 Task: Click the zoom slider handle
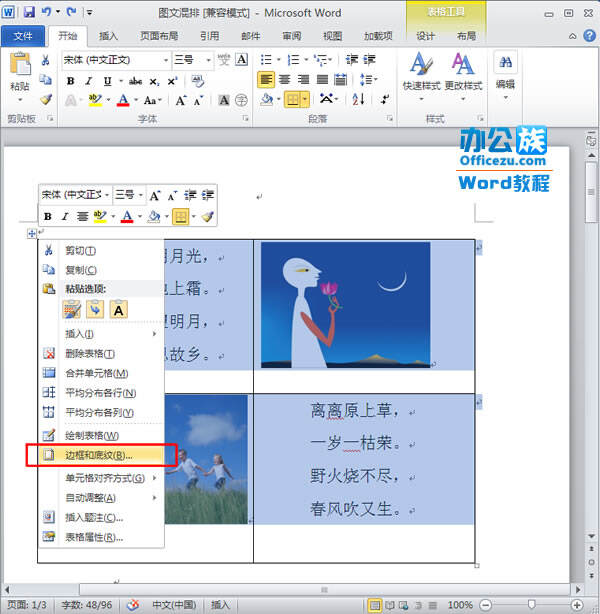pyautogui.click(x=531, y=605)
